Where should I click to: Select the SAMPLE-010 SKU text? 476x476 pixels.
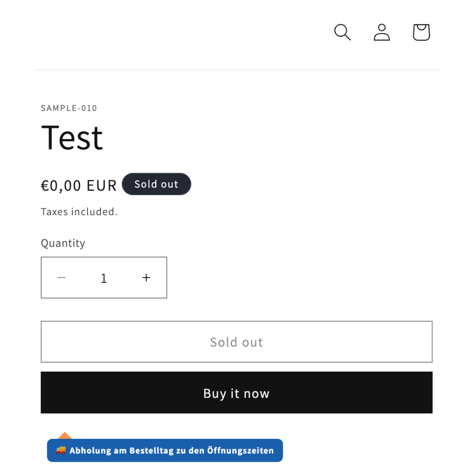pyautogui.click(x=69, y=108)
